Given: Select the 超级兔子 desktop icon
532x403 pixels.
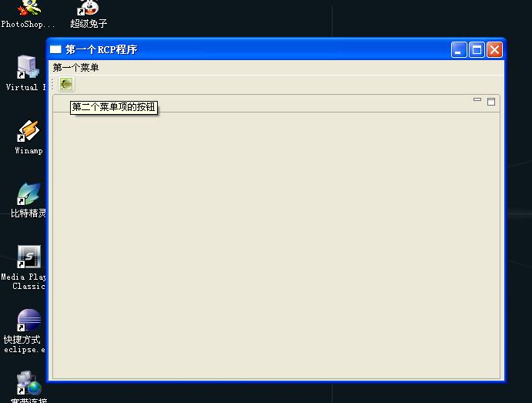Looking at the screenshot, I should (89, 15).
